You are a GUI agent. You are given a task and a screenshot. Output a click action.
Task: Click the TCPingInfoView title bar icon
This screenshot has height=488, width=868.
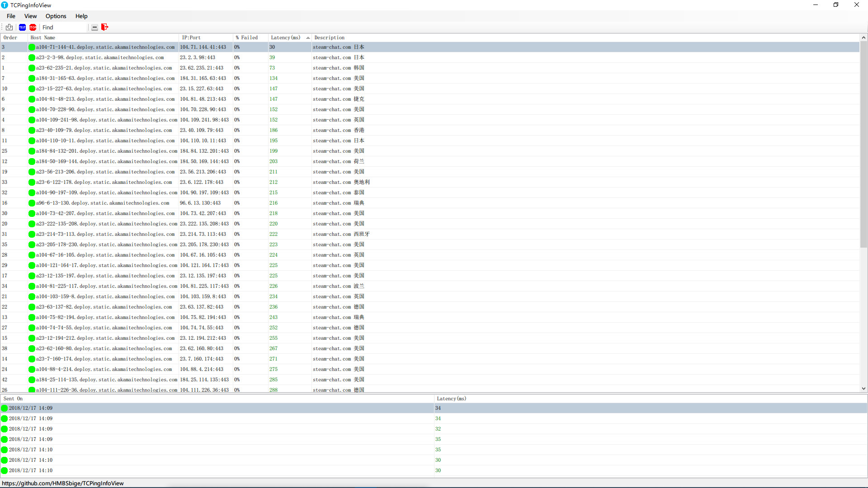(4, 5)
